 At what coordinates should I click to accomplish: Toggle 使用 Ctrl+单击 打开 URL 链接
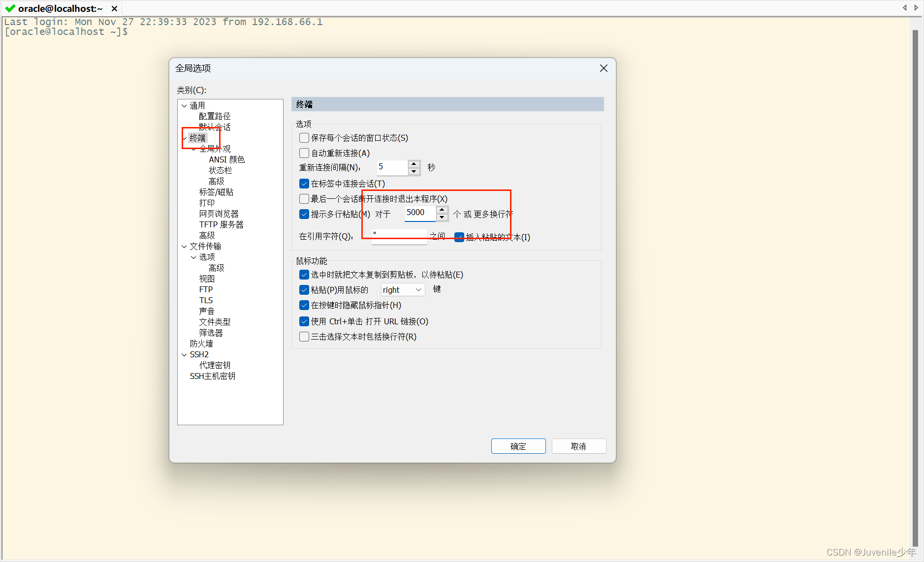click(304, 321)
